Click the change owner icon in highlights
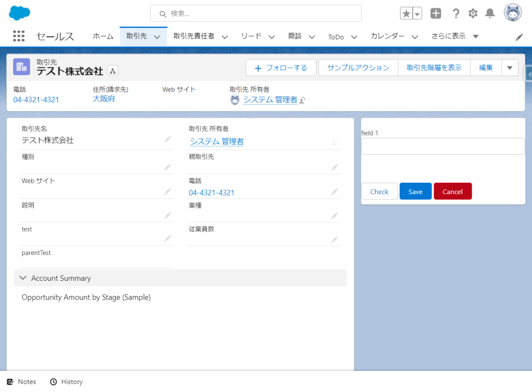 tap(302, 100)
